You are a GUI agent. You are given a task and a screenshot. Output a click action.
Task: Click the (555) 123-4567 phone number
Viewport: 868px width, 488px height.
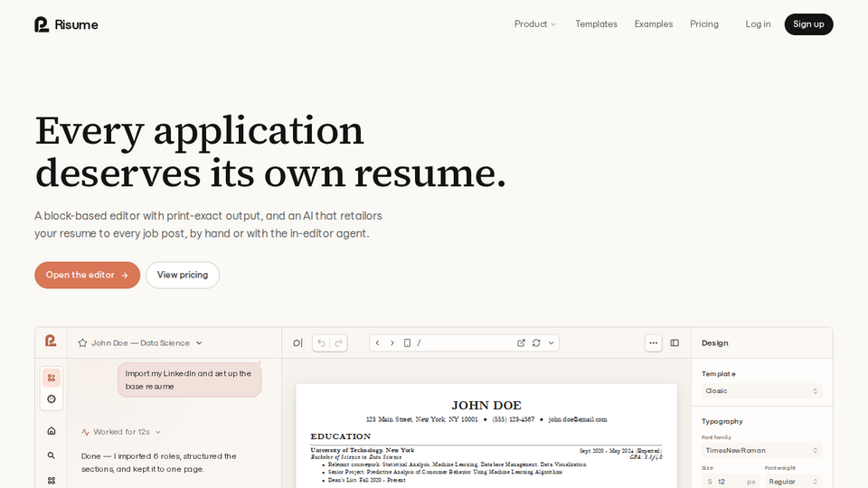(x=514, y=419)
